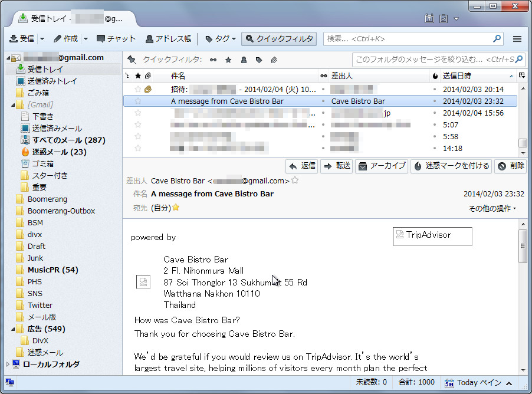Open the 作成 dropdown arrow
The height and width of the screenshot is (394, 532).
(x=84, y=39)
